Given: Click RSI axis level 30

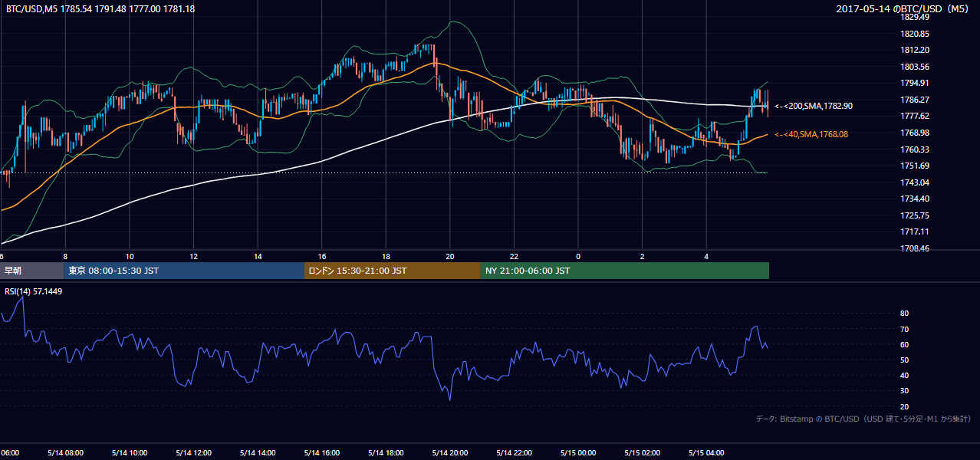Looking at the screenshot, I should (x=904, y=390).
